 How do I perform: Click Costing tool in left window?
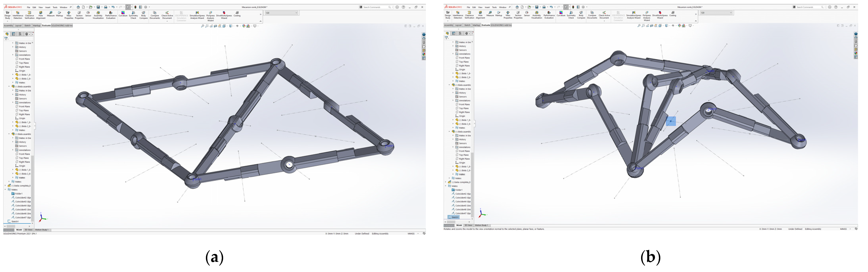tap(237, 14)
